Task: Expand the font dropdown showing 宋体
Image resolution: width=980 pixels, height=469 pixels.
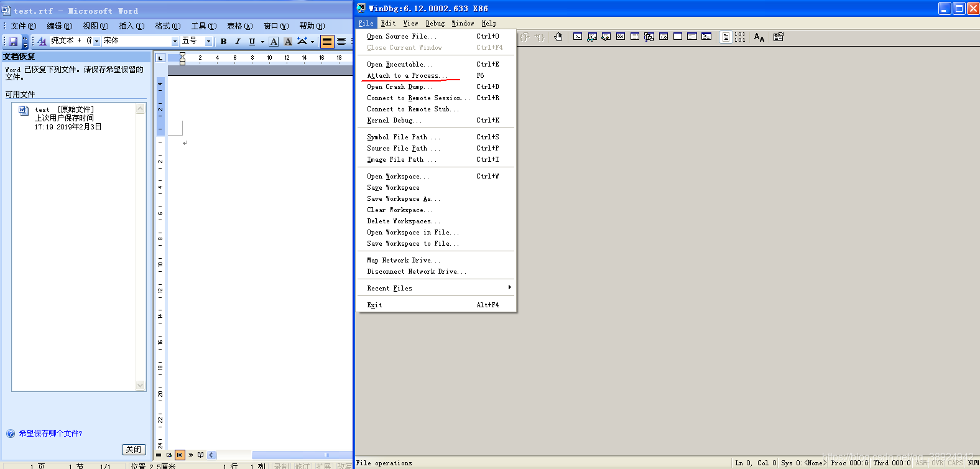Action: click(x=175, y=42)
